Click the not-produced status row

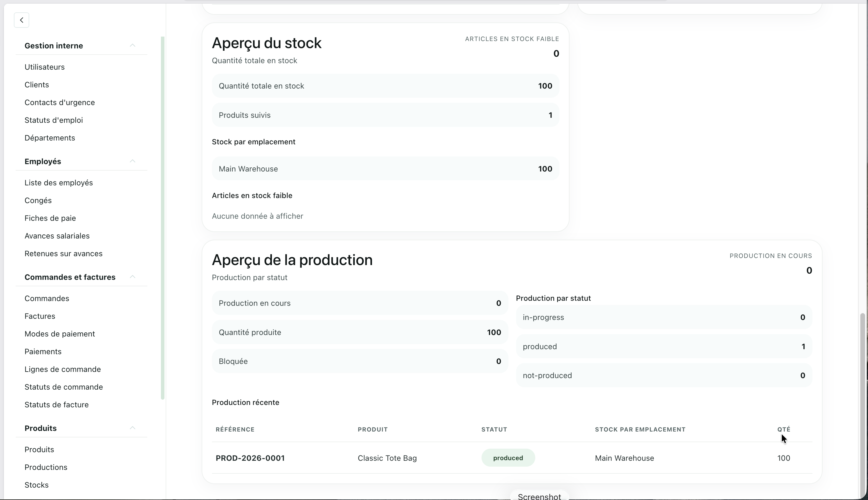click(x=664, y=375)
